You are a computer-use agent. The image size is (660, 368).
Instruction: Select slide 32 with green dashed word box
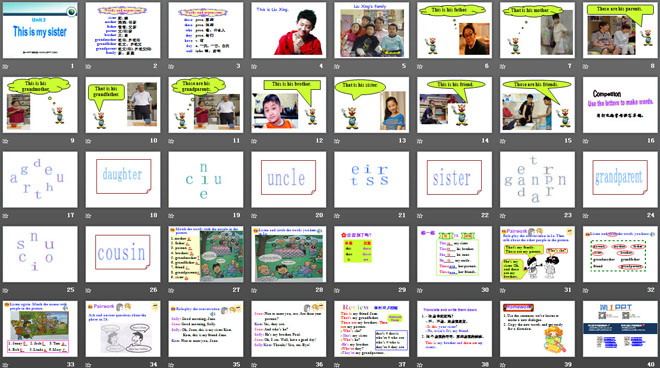coord(620,254)
